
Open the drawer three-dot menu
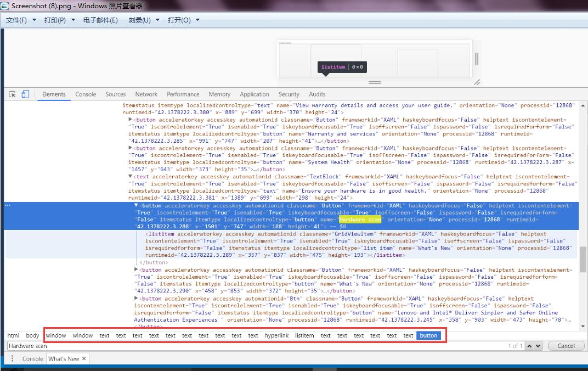[12, 358]
